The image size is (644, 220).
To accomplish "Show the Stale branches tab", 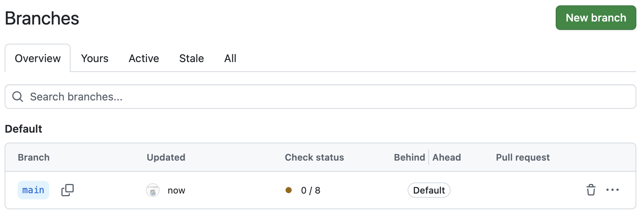I will tap(192, 58).
